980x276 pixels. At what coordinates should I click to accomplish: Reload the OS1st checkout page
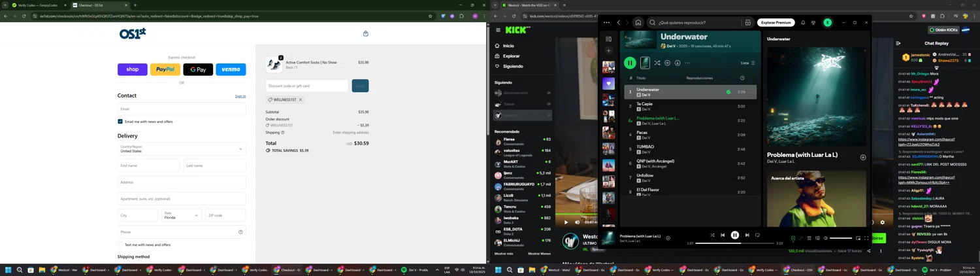tap(24, 16)
